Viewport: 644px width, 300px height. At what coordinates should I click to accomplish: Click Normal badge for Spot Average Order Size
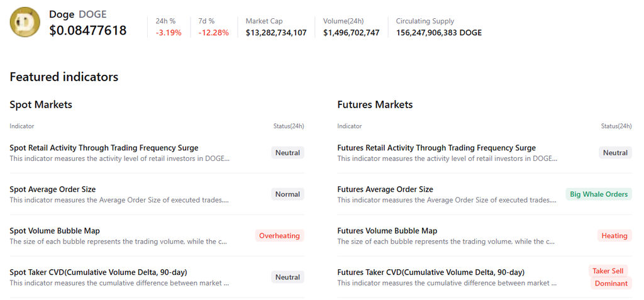pyautogui.click(x=287, y=194)
